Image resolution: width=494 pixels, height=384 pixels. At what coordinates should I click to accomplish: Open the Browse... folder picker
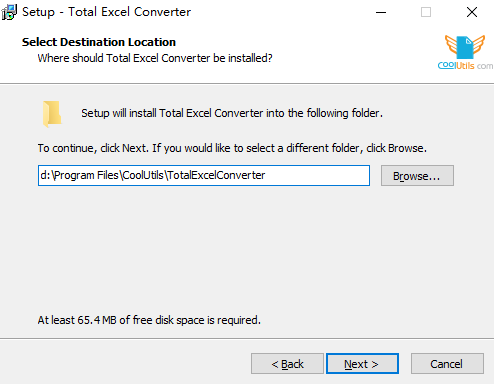417,176
